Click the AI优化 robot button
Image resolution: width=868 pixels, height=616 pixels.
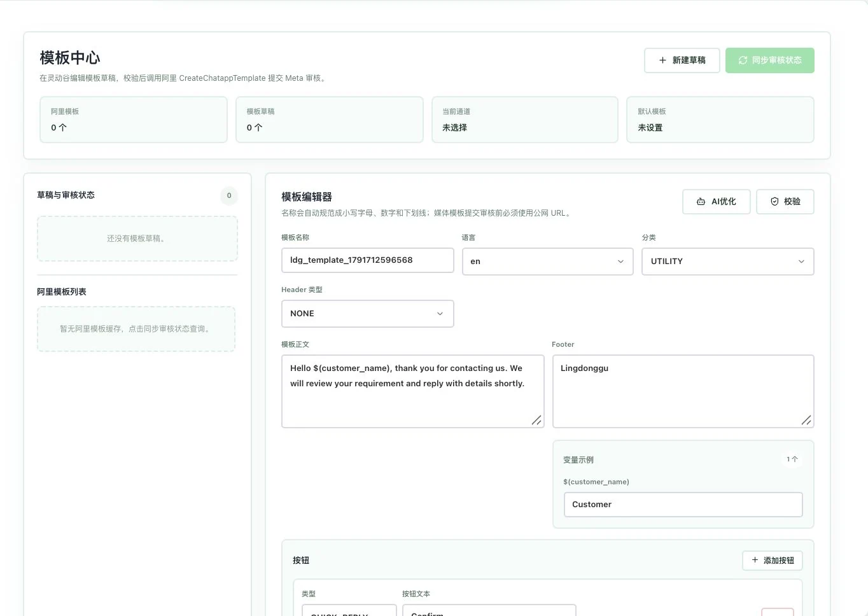click(x=716, y=202)
